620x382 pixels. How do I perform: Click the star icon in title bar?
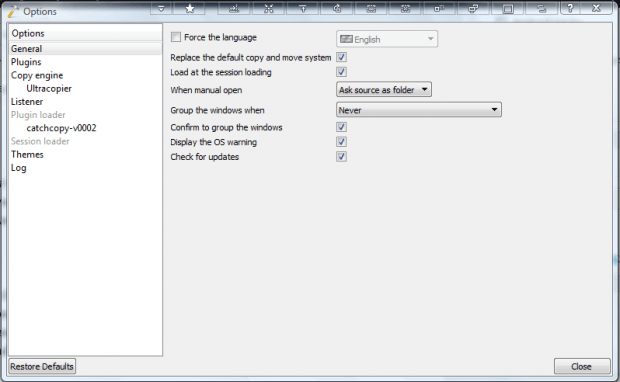[190, 8]
